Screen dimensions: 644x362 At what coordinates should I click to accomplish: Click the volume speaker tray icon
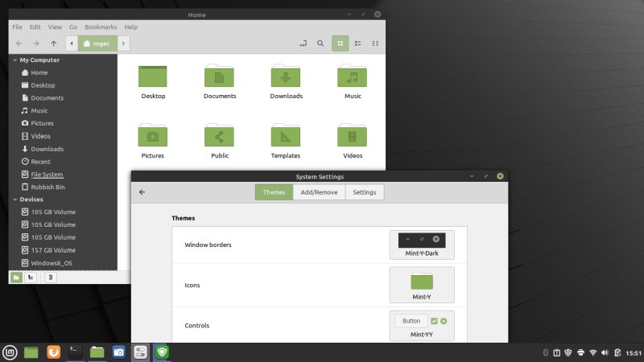pos(605,352)
